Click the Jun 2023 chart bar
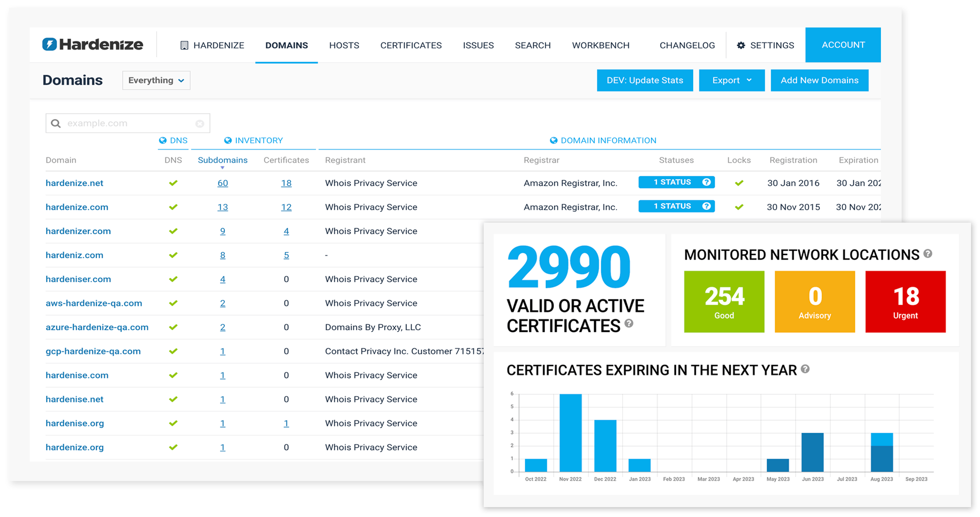This screenshot has width=980, height=517. [x=812, y=452]
